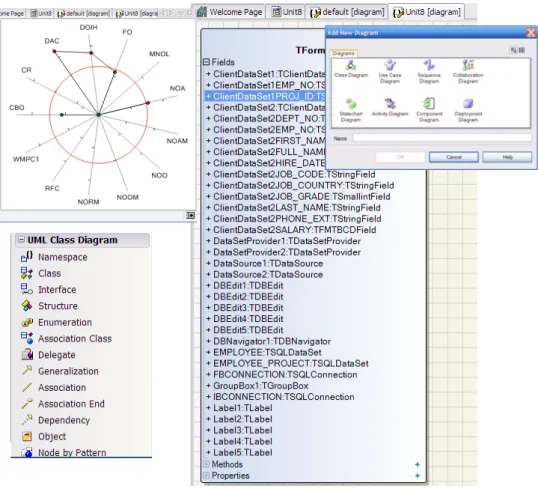Expand the Methods section
Viewport: 538px width, 489px height.
tap(206, 464)
